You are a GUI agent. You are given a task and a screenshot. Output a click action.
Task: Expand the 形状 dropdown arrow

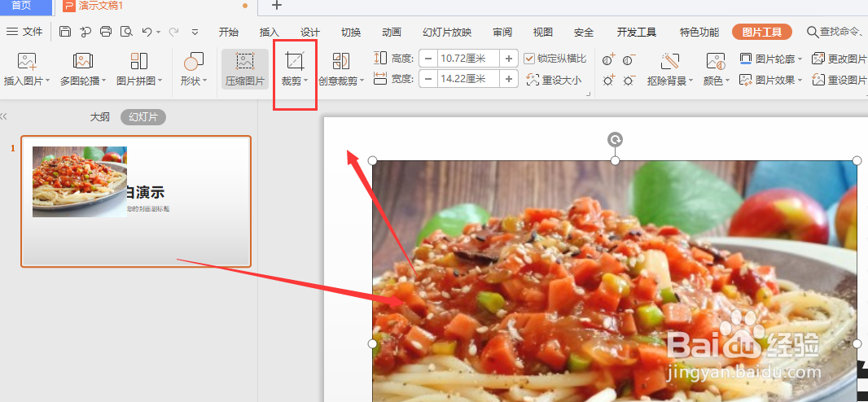tap(204, 81)
